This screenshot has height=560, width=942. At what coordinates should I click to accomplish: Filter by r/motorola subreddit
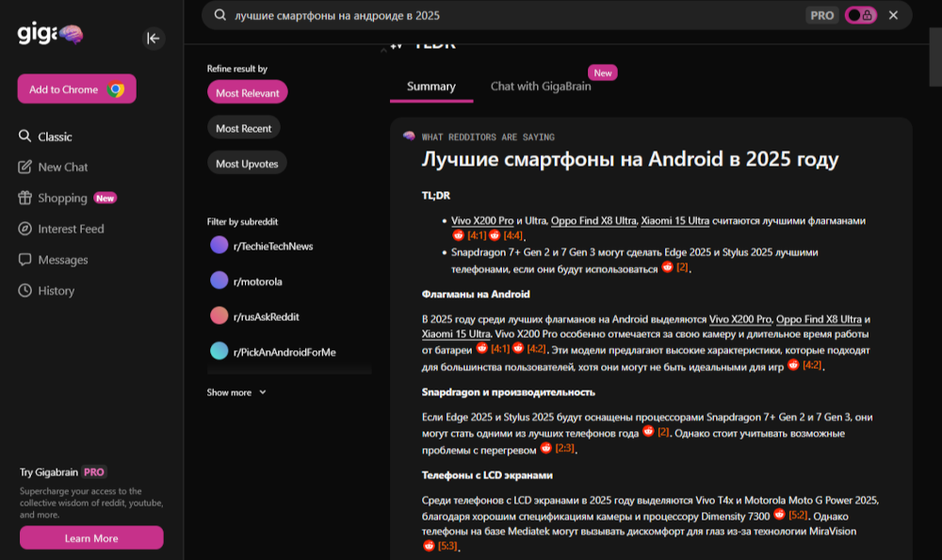246,280
